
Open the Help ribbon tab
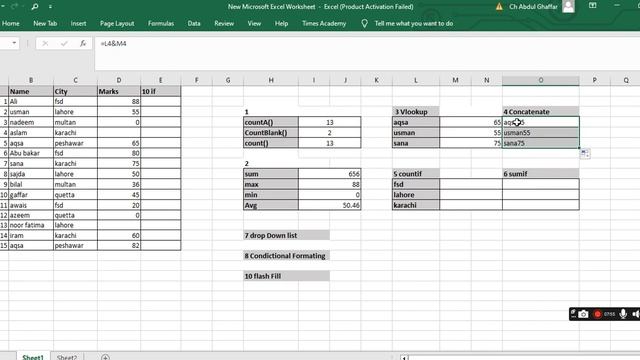point(281,24)
